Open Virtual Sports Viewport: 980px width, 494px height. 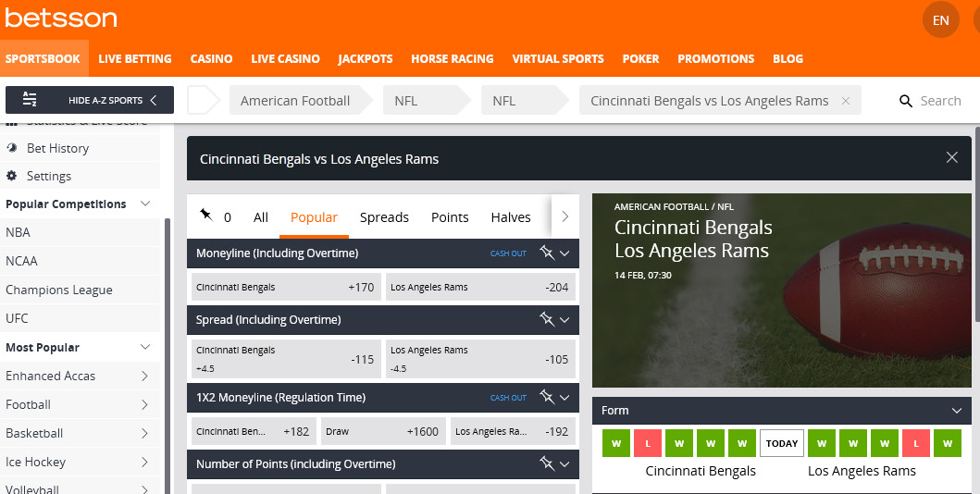pyautogui.click(x=558, y=58)
